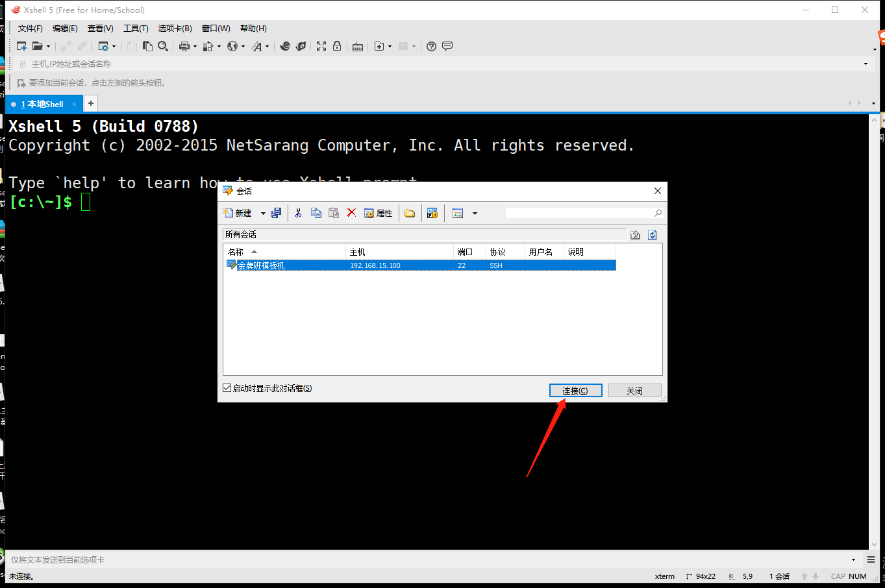Click the Find magnifier icon in toolbar
The width and height of the screenshot is (885, 588).
pyautogui.click(x=163, y=46)
